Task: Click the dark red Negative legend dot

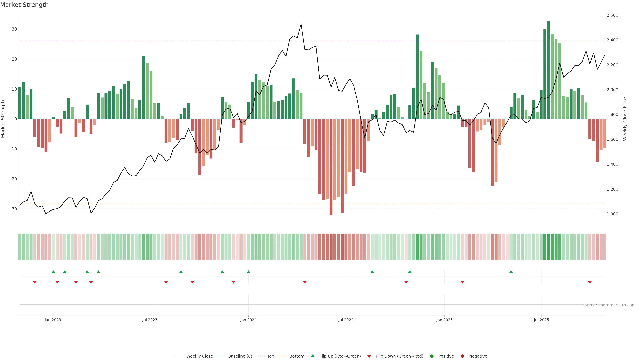Action: pyautogui.click(x=462, y=356)
